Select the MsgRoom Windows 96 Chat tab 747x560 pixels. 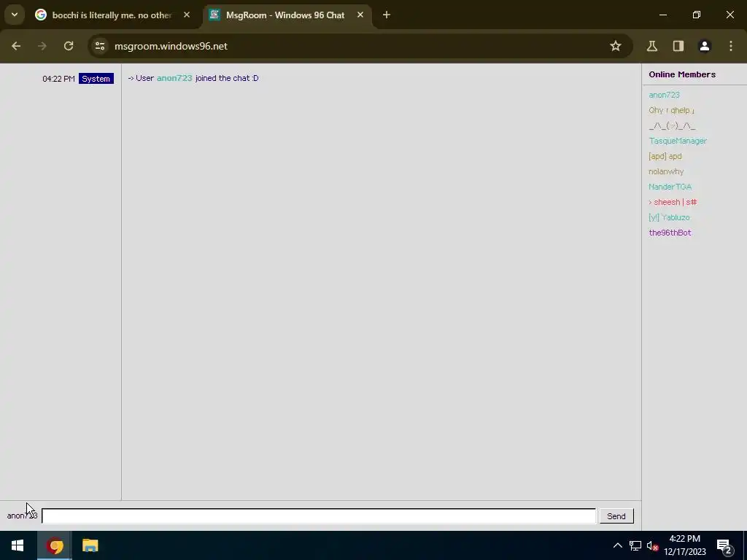tap(285, 15)
